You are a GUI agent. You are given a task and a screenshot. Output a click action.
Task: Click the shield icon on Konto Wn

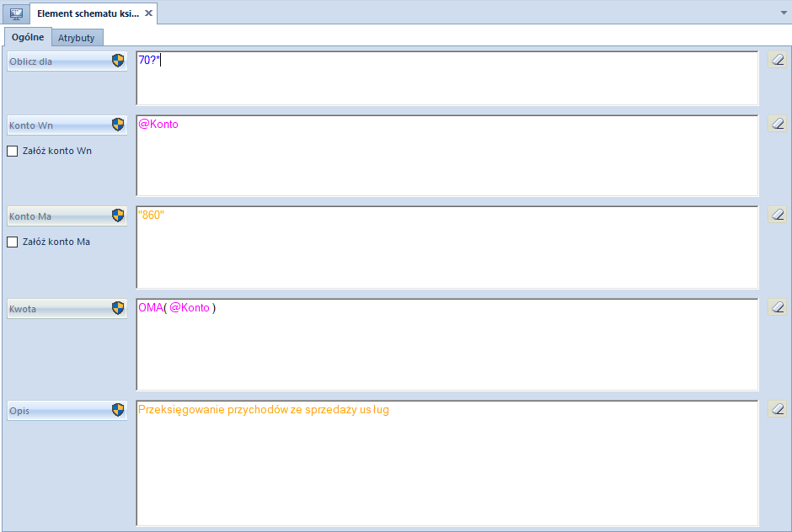pyautogui.click(x=118, y=125)
